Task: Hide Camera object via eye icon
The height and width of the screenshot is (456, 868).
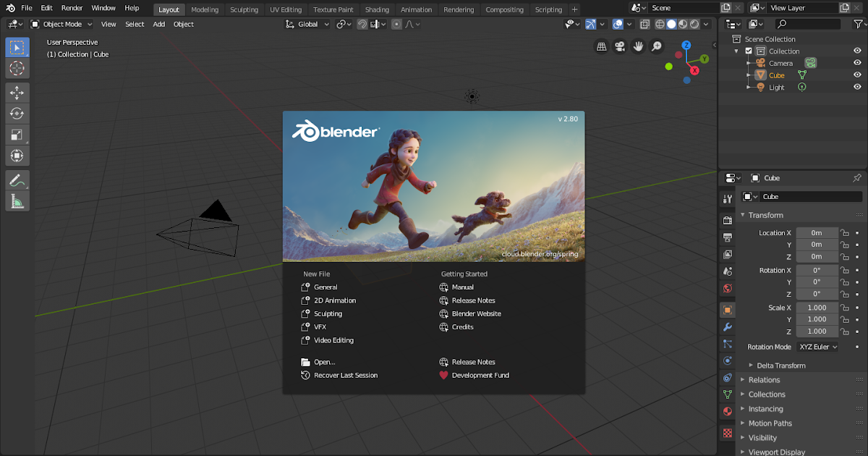Action: (857, 63)
